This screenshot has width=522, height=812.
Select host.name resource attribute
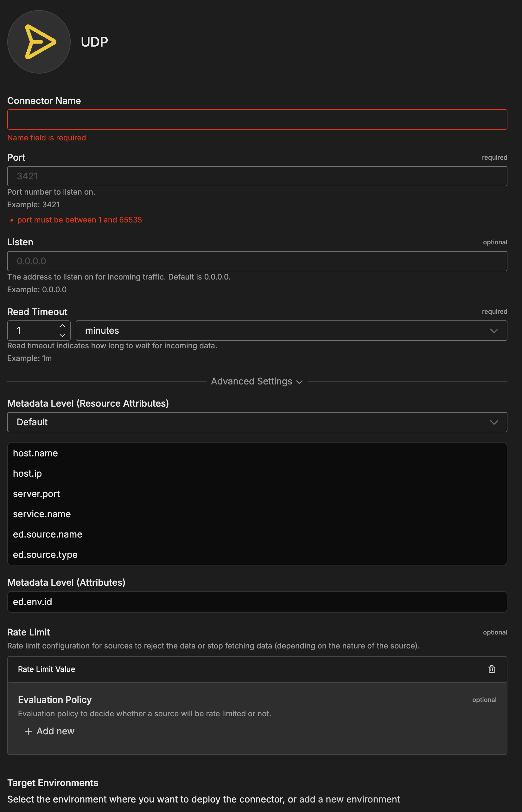[35, 453]
